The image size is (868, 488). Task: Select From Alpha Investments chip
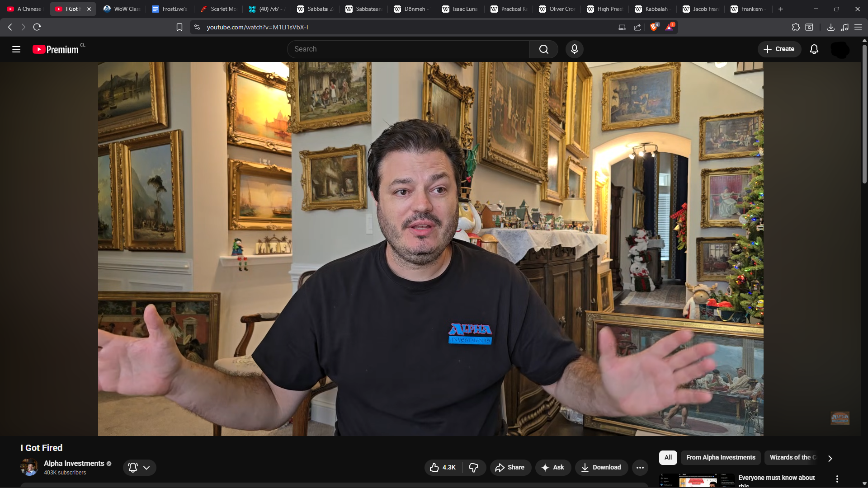coord(721,457)
